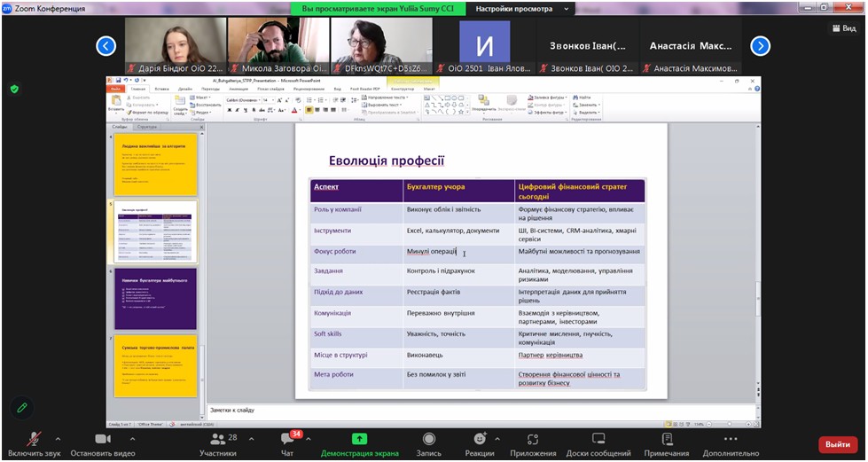Click the green pencil annotation icon
This screenshot has height=462, width=868.
(x=22, y=408)
